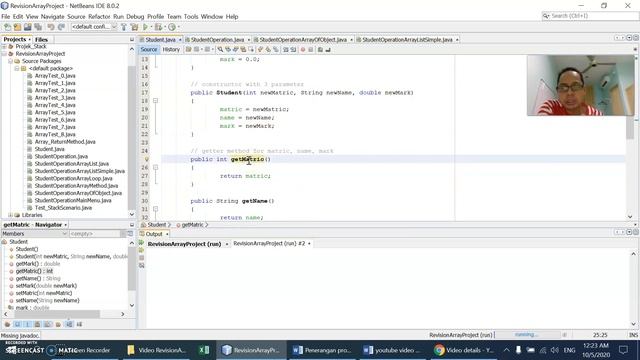Expand the Libraries tree node
The width and height of the screenshot is (640, 360).
click(11, 215)
